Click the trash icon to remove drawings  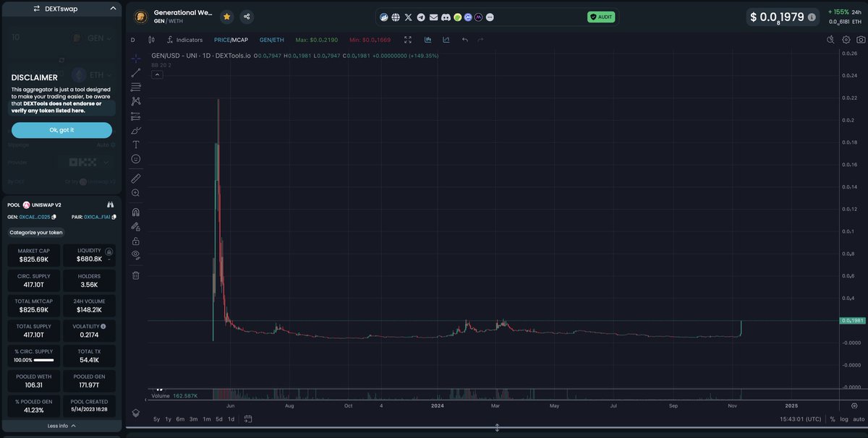click(x=135, y=275)
